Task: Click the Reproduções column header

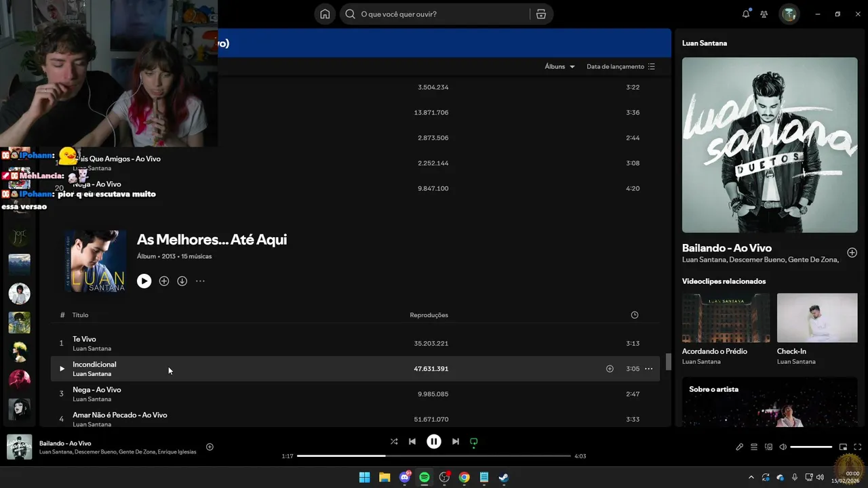Action: click(429, 315)
